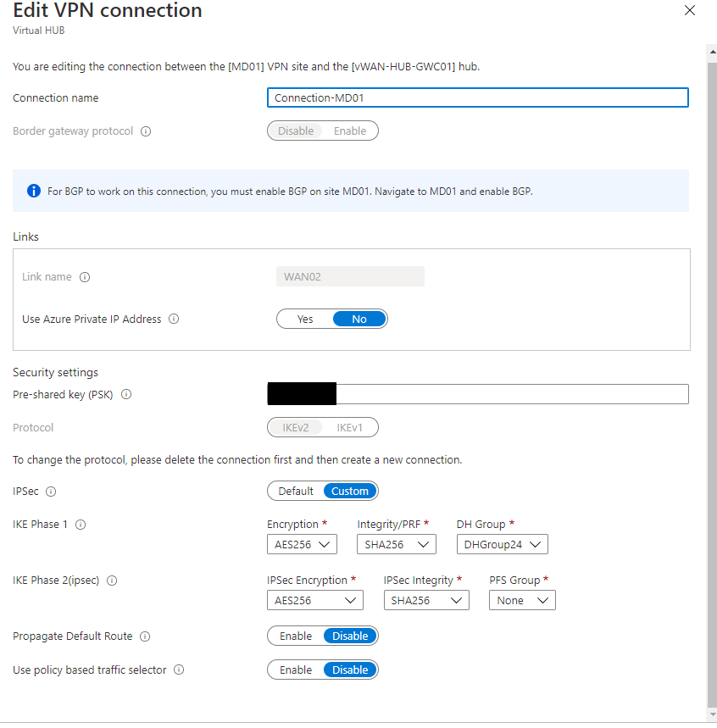Disable policy based traffic selector
Image resolution: width=717 pixels, height=728 pixels.
pyautogui.click(x=350, y=670)
